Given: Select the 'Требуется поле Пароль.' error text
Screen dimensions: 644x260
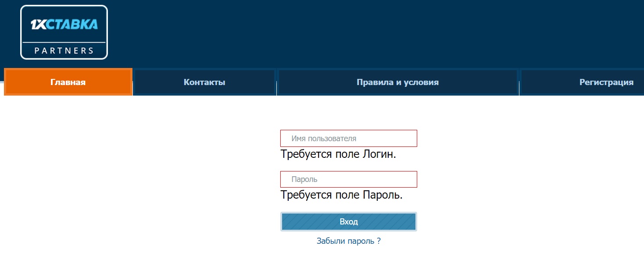Looking at the screenshot, I should [x=342, y=195].
